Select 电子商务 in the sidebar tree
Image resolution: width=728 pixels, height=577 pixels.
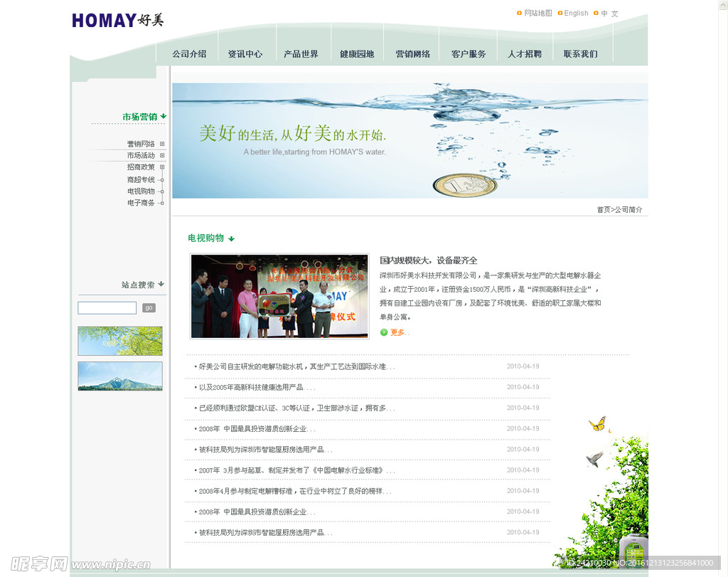pyautogui.click(x=141, y=203)
